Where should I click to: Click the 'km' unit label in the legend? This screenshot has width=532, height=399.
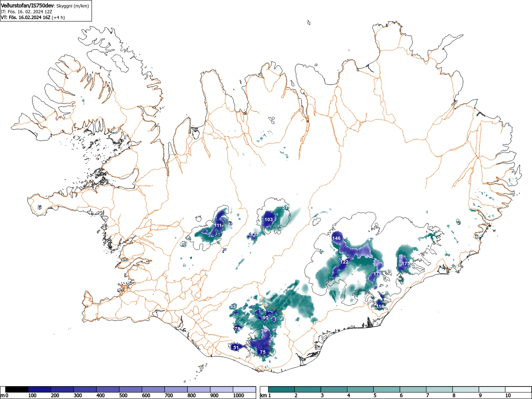pos(263,395)
